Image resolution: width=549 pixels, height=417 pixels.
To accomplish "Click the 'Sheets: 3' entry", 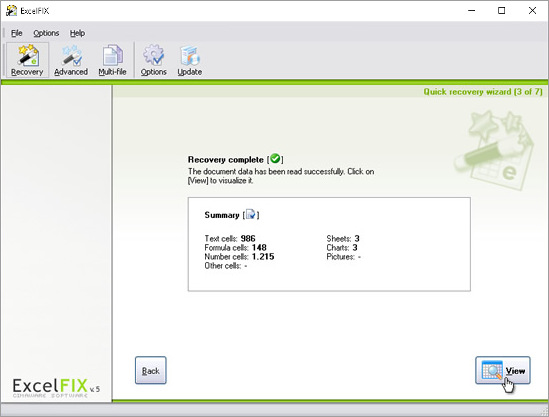I will click(343, 239).
